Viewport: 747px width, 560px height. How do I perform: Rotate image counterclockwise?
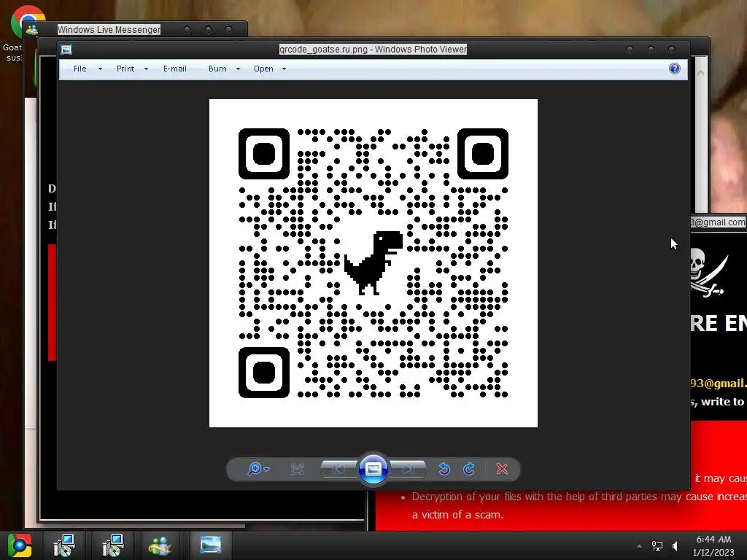[x=444, y=469]
